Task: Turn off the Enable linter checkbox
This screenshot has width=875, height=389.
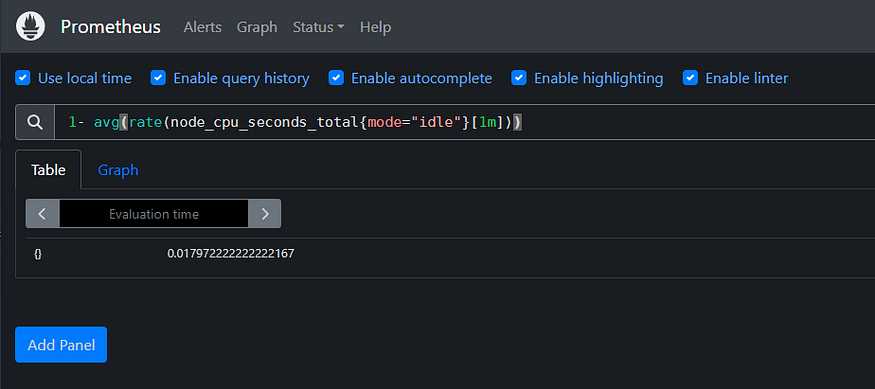Action: click(x=690, y=78)
